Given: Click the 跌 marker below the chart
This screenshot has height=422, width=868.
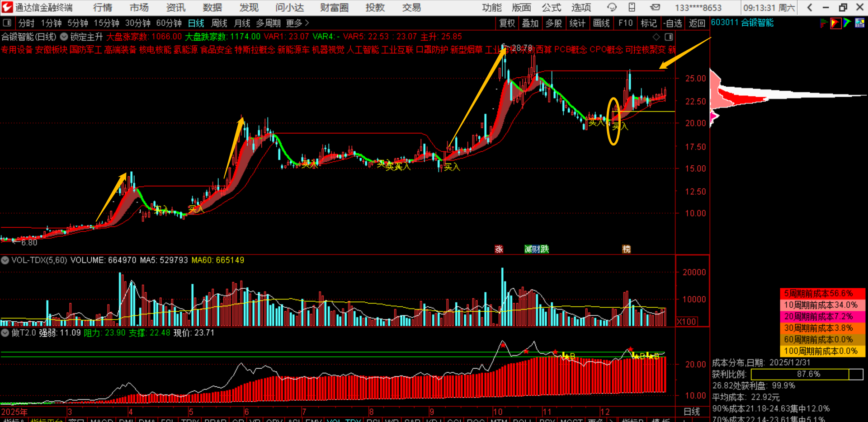Looking at the screenshot, I should pyautogui.click(x=545, y=249).
